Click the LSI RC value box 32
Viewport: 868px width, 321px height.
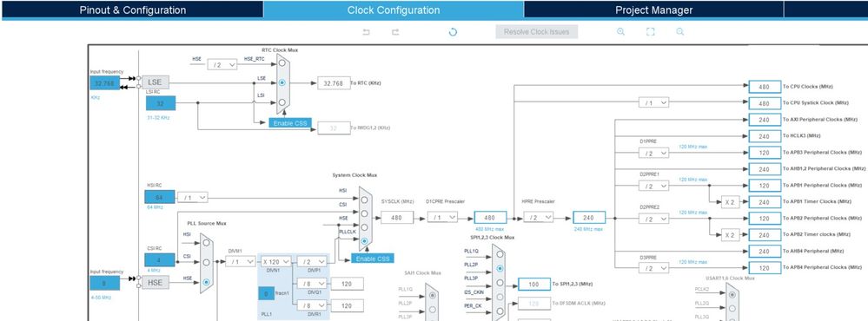pos(161,103)
